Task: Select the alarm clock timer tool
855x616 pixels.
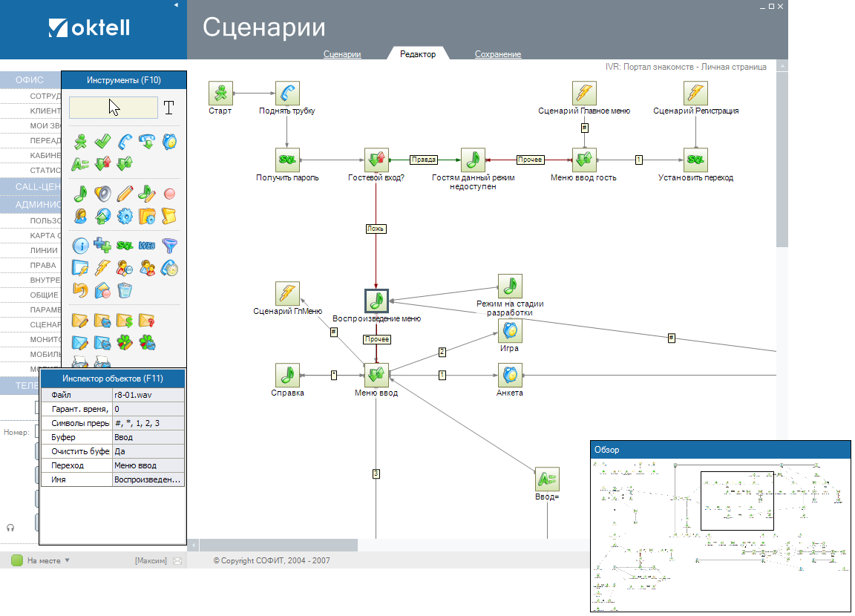Action: [169, 142]
